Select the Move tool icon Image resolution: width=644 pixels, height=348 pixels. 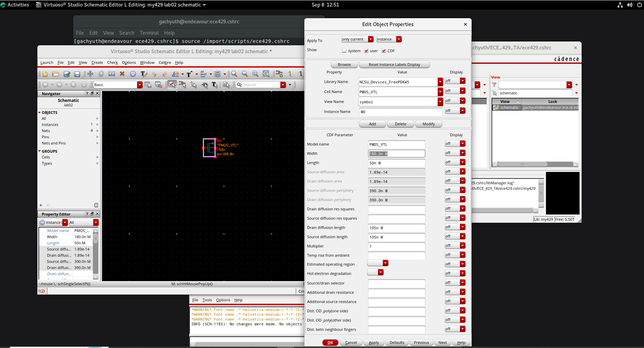click(x=90, y=74)
